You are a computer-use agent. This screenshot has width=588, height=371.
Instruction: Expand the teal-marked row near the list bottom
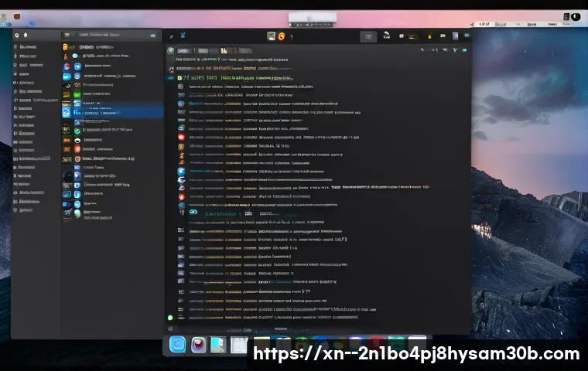tap(192, 212)
